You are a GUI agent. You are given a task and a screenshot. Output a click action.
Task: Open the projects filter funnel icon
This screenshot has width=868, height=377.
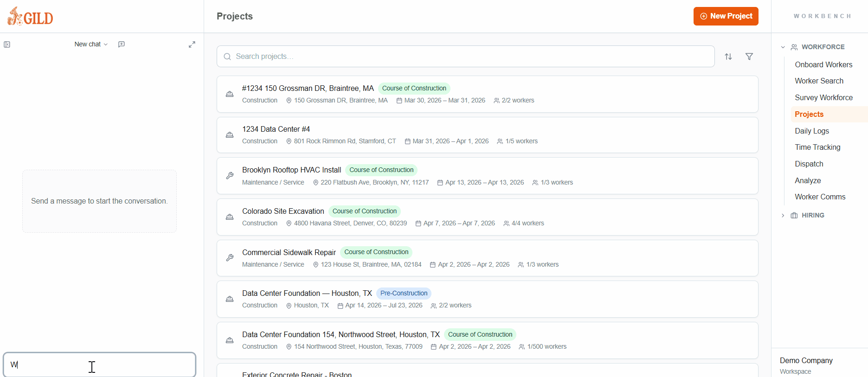pos(749,57)
